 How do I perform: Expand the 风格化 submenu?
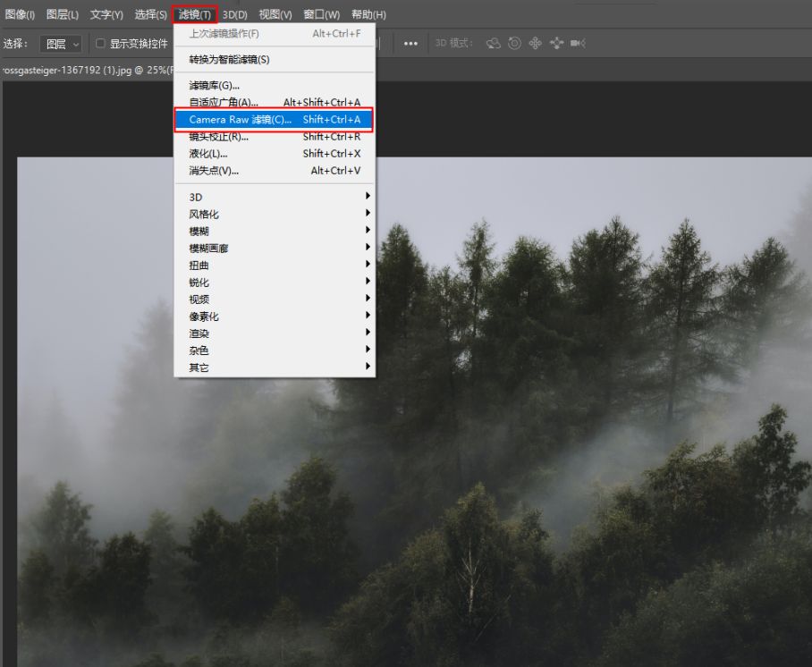click(x=274, y=214)
